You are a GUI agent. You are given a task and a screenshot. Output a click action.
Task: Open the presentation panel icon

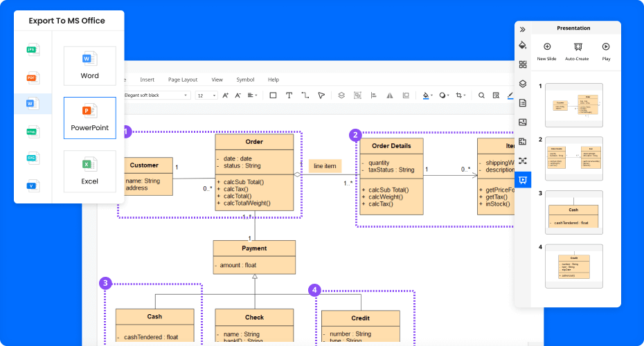coord(522,180)
